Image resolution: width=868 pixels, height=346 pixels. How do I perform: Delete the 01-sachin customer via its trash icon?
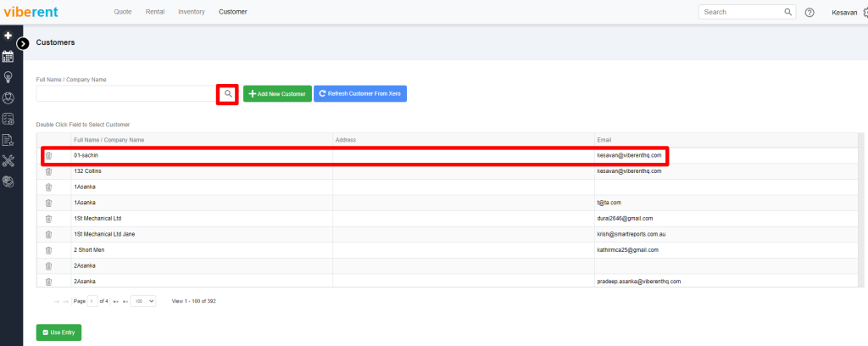(x=48, y=155)
